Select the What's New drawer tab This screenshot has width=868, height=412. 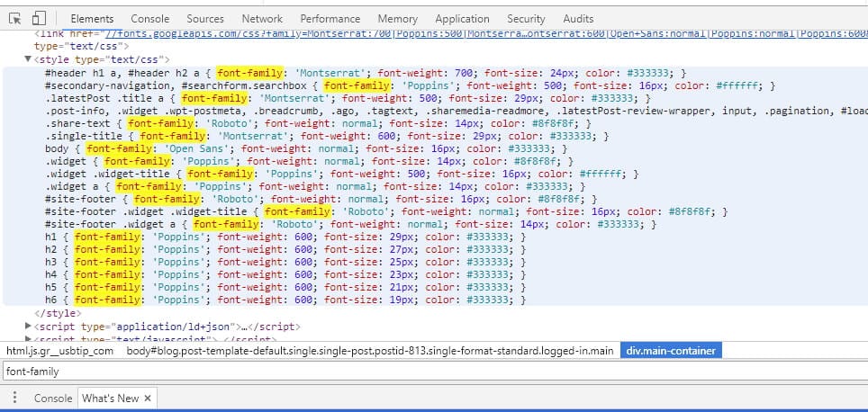point(110,399)
